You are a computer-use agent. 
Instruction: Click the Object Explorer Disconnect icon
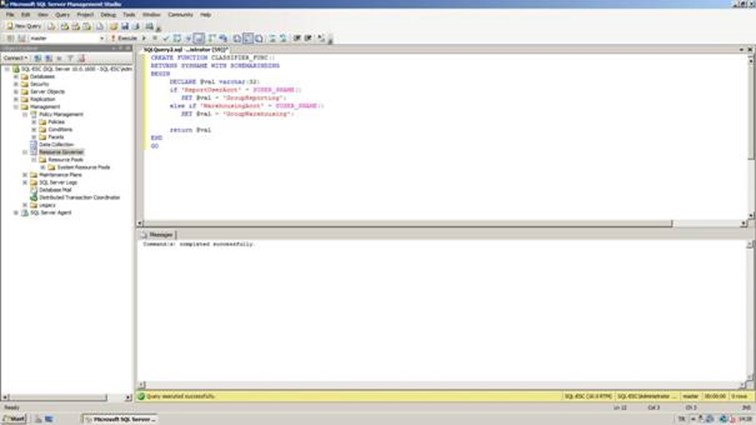point(49,58)
